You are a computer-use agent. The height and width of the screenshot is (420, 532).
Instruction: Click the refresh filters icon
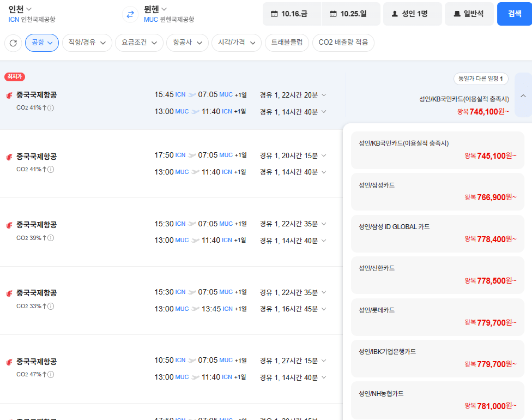(x=13, y=43)
